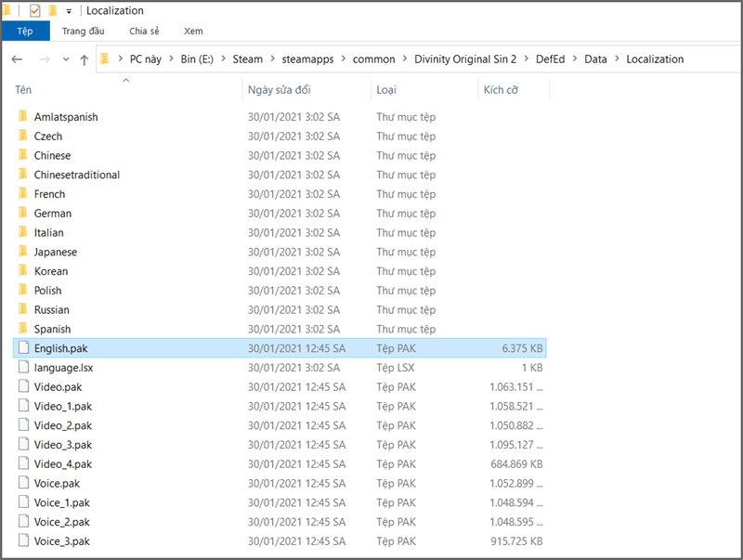This screenshot has width=743, height=560.
Task: Click the Localization window title icon
Action: coord(7,10)
